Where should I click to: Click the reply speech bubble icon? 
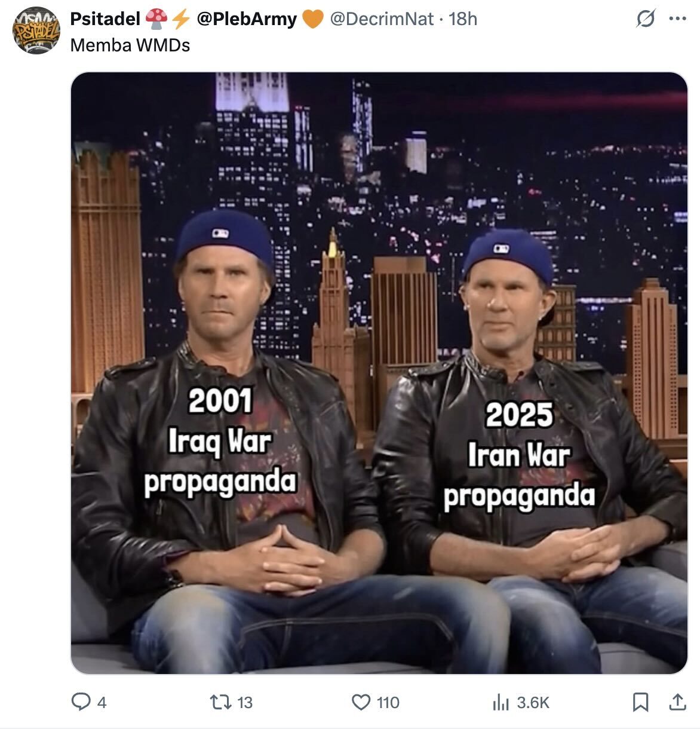(x=81, y=702)
